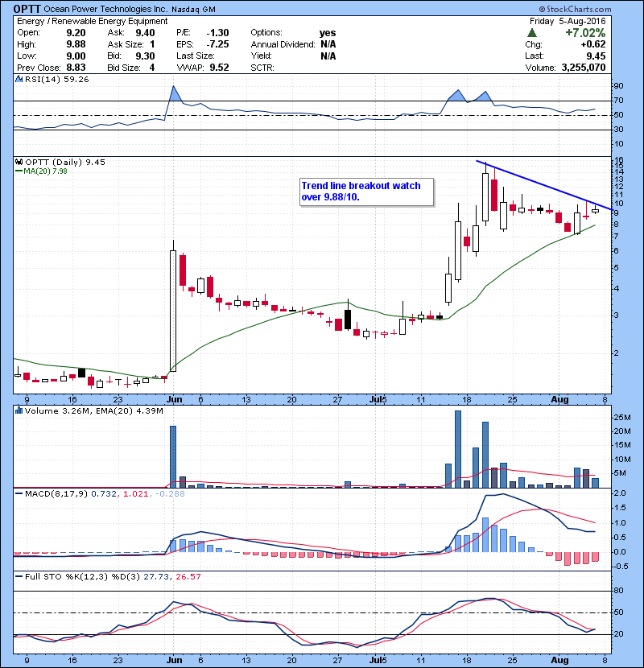
Task: Click the 'Trend line breakout watch' annotation box
Action: 366,192
